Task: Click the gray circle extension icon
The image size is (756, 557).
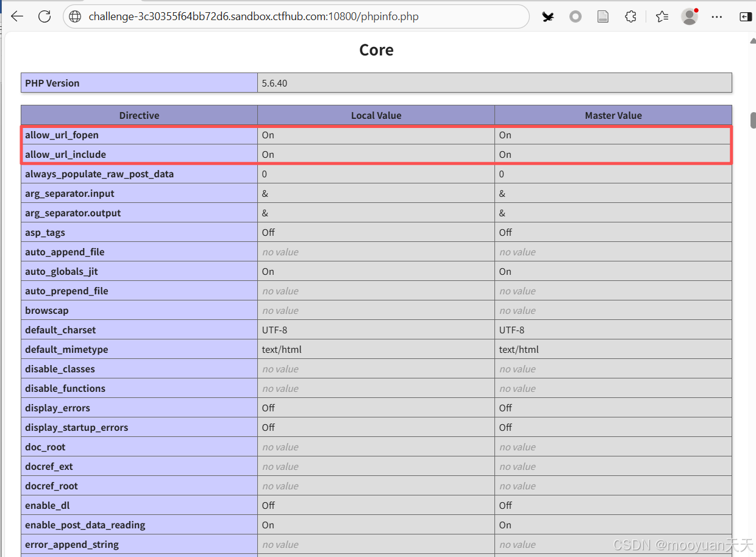Action: 576,17
